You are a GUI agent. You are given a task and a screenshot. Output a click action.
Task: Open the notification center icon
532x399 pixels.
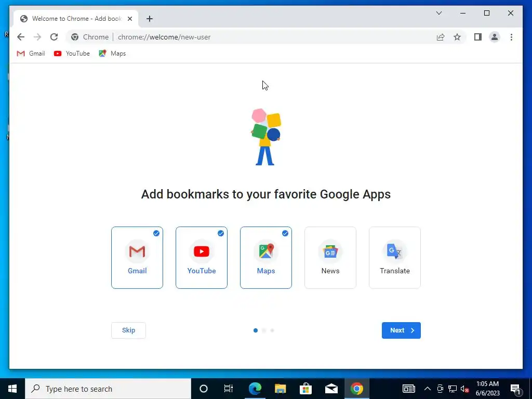point(516,389)
